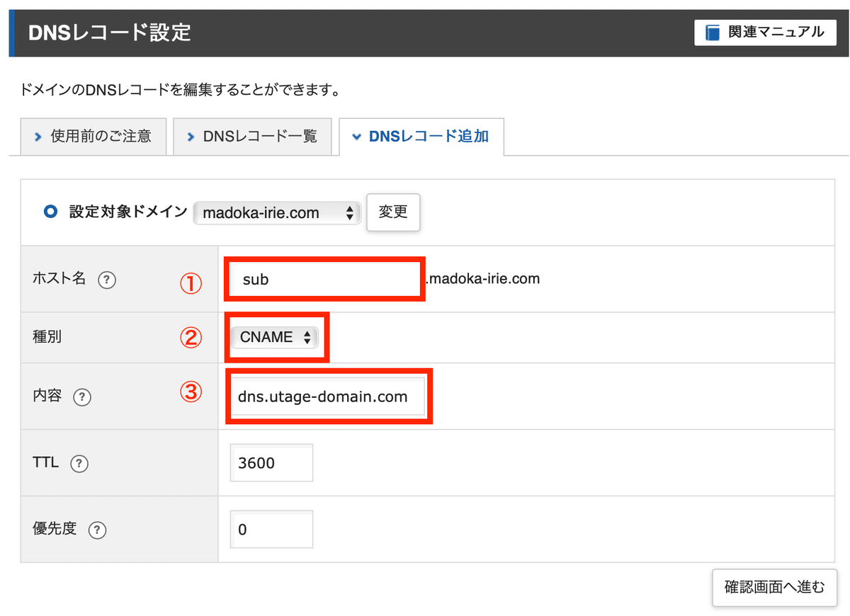850x616 pixels.
Task: Click the chevron icon on DNSレコード一覧 tab
Action: click(x=191, y=137)
